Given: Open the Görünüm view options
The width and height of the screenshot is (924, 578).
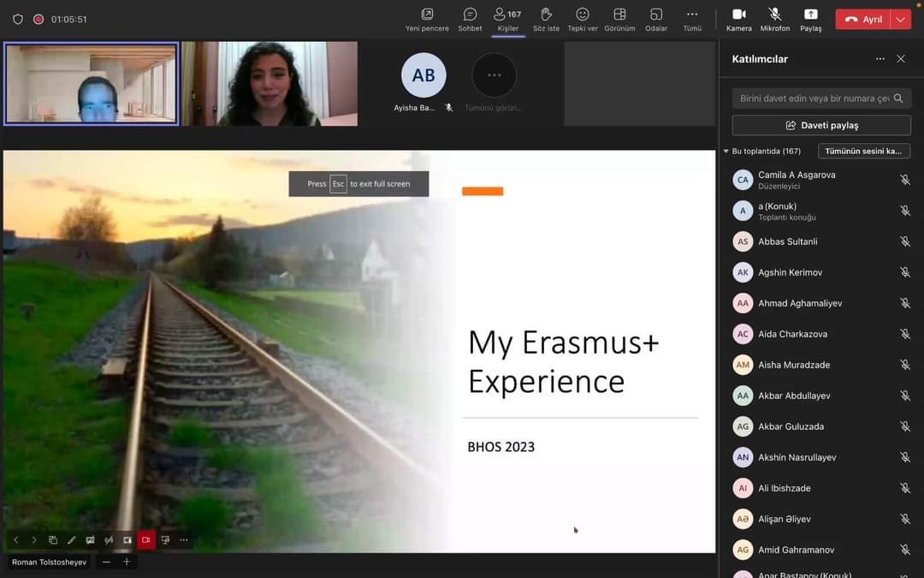Looking at the screenshot, I should coord(619,20).
